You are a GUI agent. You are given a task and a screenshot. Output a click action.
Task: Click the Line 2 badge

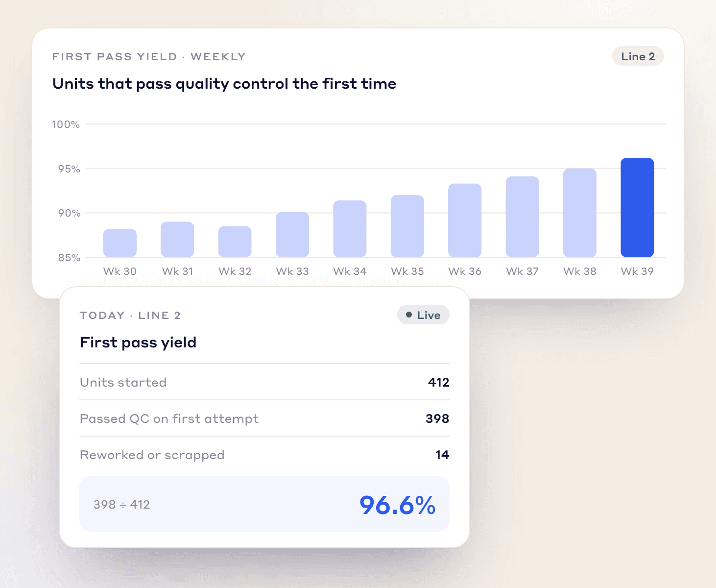638,56
